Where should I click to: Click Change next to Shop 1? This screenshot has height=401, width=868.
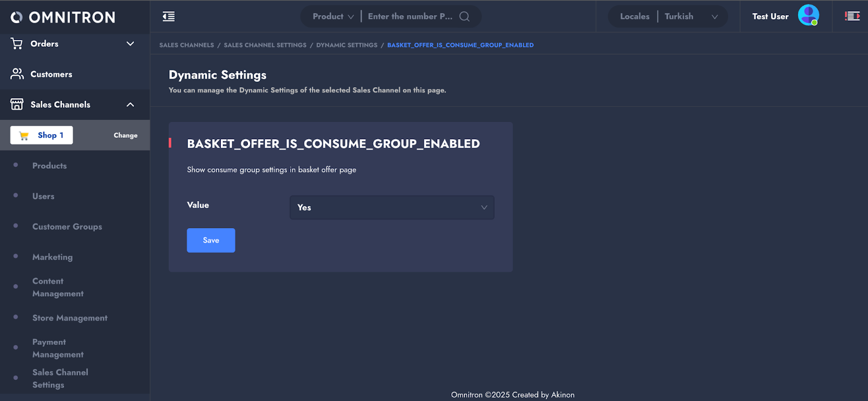125,135
